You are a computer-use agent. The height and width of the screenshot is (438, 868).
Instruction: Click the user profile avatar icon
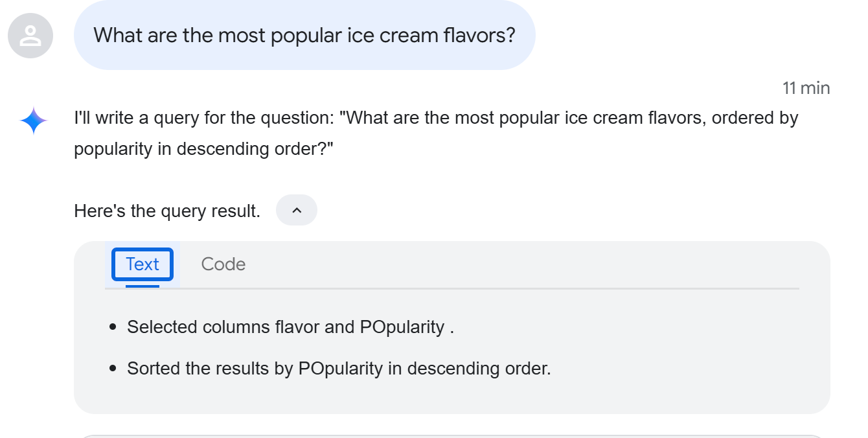coord(30,35)
